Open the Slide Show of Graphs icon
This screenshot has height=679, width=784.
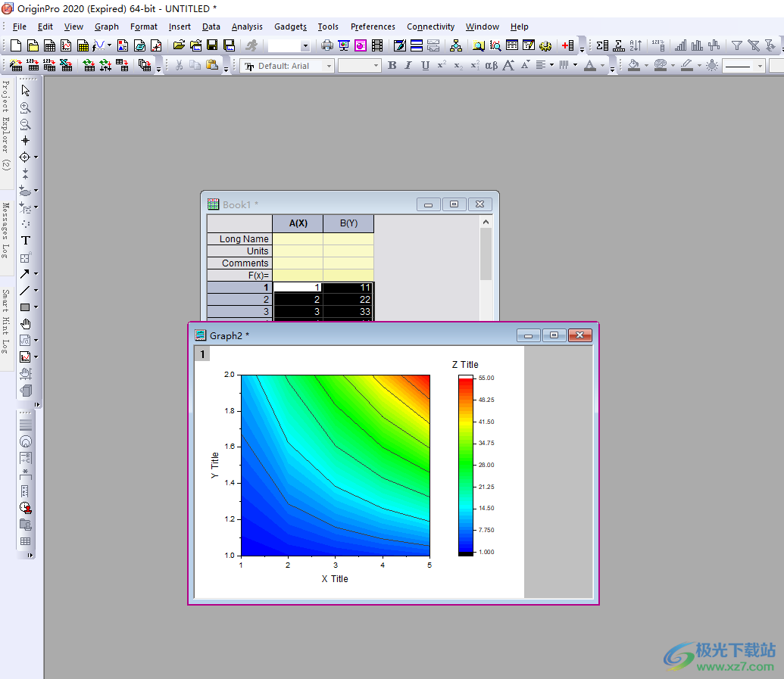tap(343, 46)
